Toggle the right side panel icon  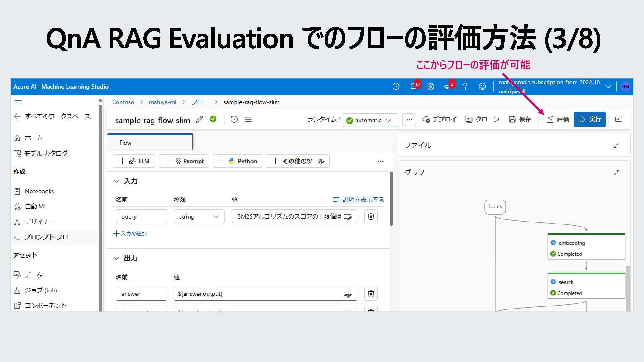(619, 119)
